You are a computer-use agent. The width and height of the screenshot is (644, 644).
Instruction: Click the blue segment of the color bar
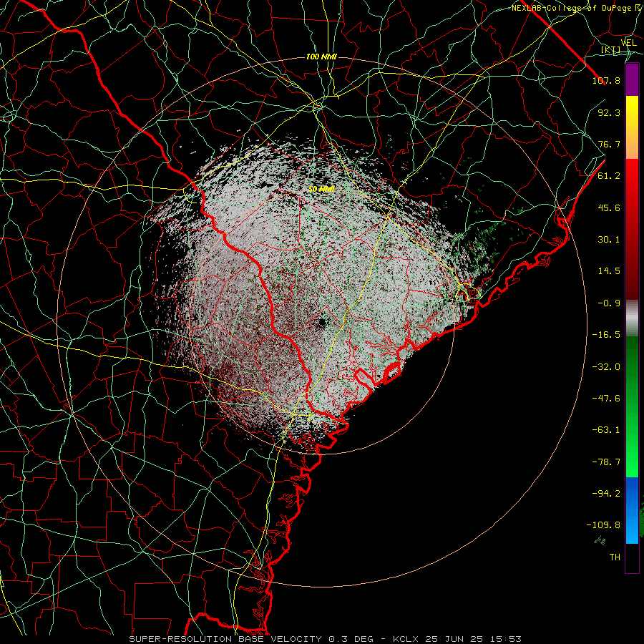pyautogui.click(x=632, y=510)
